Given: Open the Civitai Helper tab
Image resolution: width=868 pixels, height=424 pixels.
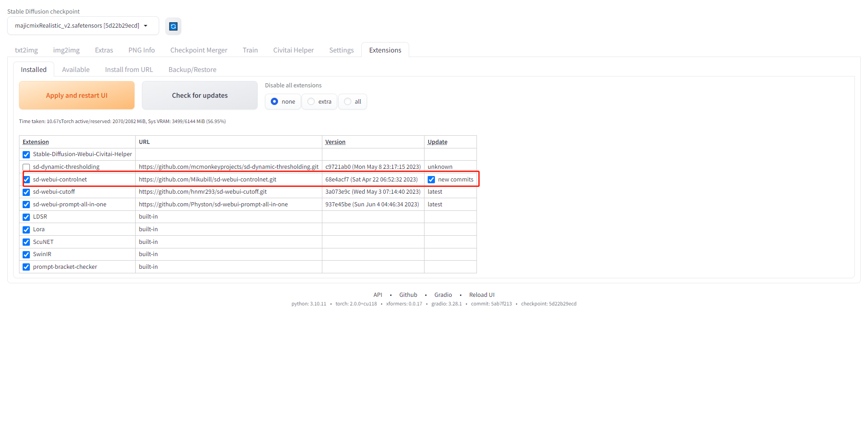Looking at the screenshot, I should 293,50.
